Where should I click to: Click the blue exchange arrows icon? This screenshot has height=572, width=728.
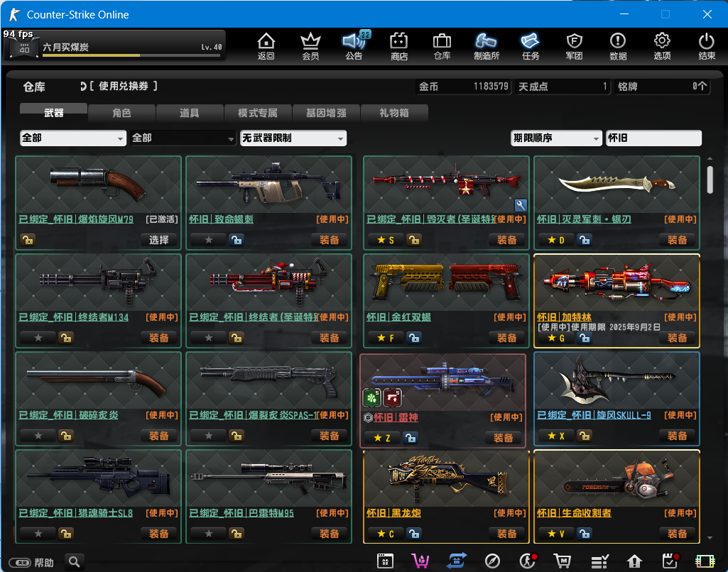click(457, 561)
